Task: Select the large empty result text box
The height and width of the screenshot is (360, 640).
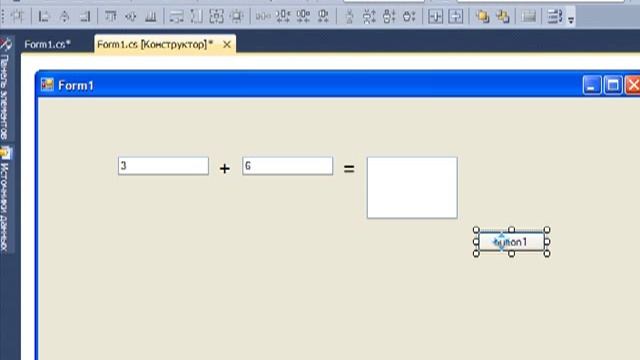Action: coord(412,188)
